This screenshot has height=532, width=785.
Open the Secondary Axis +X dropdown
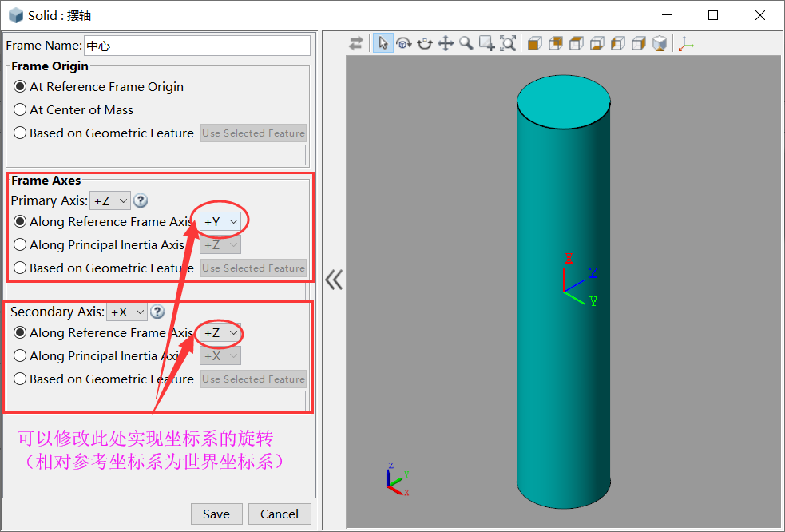(x=126, y=312)
